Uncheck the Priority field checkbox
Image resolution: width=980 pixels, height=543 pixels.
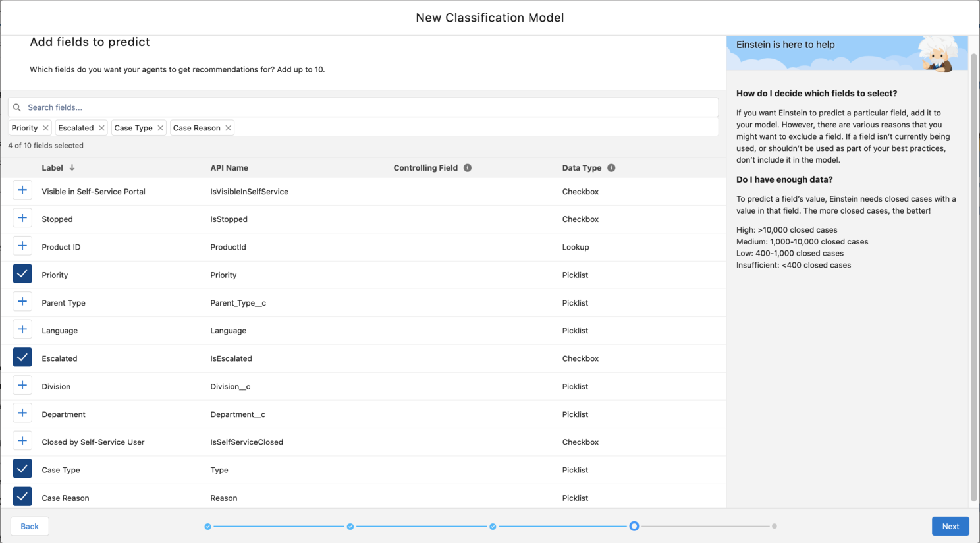[x=22, y=274]
